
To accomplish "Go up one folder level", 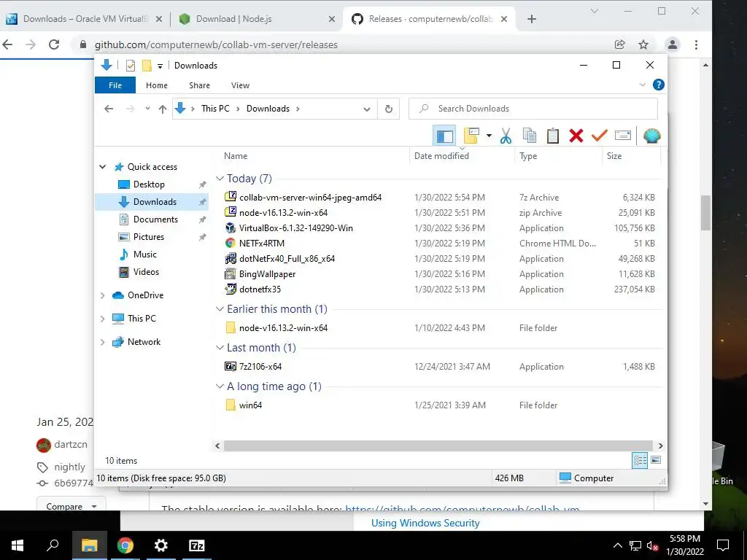I will point(163,109).
